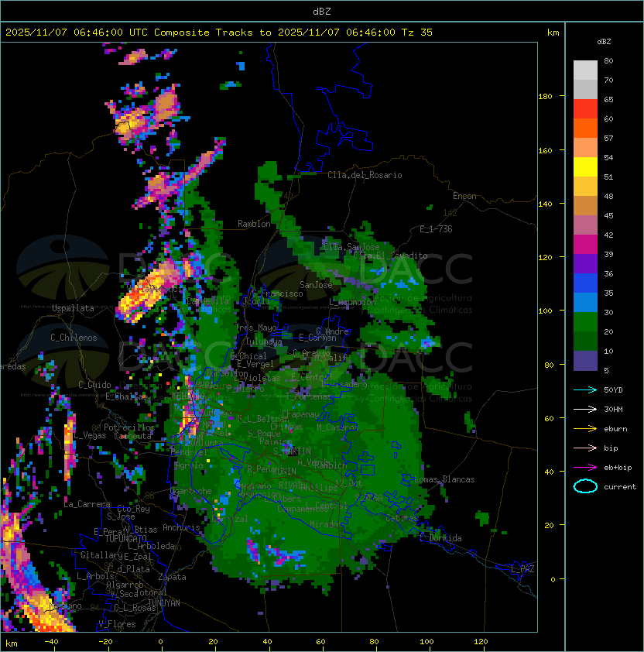The height and width of the screenshot is (652, 644).
Task: Click the 5 value on the dBZ scale
Action: (x=607, y=370)
